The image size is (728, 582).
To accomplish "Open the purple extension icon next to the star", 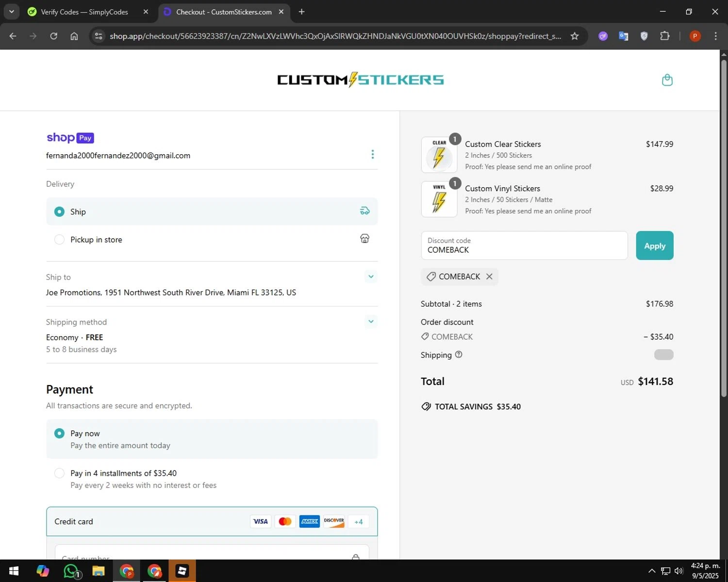I will [603, 36].
